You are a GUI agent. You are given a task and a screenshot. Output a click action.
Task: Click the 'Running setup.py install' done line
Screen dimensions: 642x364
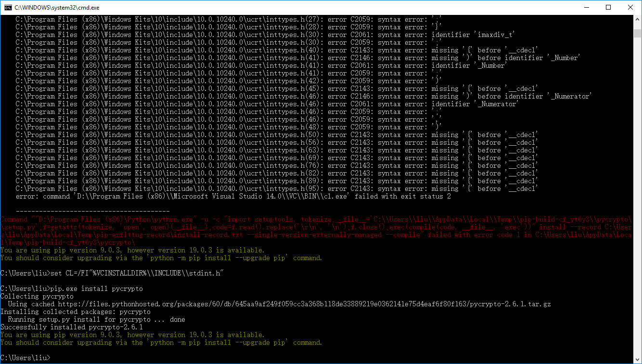tap(96, 319)
